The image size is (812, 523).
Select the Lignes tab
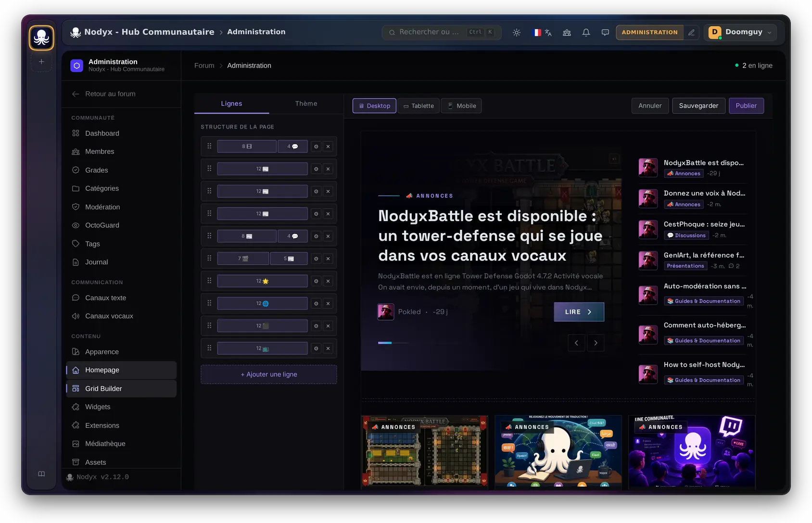[x=231, y=103]
